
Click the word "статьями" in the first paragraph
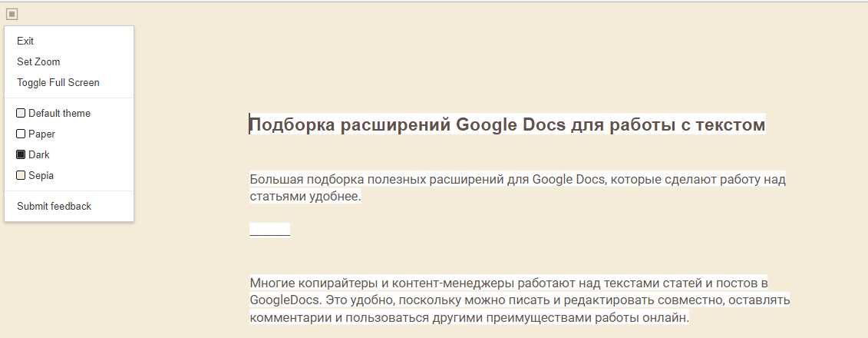point(275,197)
